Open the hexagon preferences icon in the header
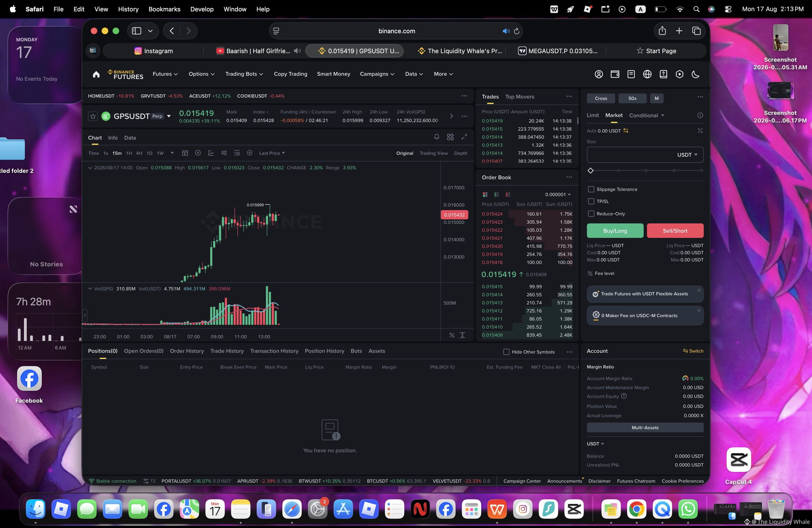812x528 pixels. coord(680,74)
